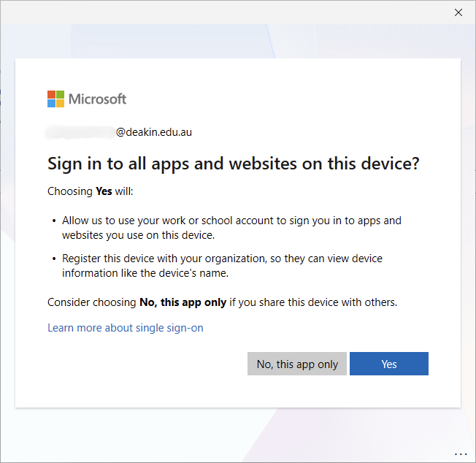Close the sign-in dialog window
The image size is (476, 463).
pos(458,12)
